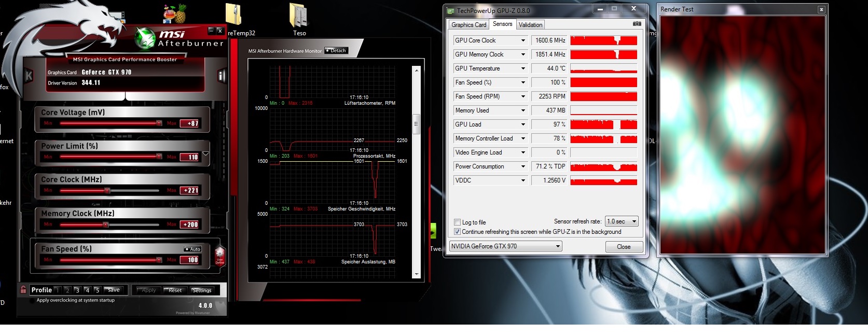
Task: Open the NVIDIA GeForce GTX 970 selector
Action: 505,246
